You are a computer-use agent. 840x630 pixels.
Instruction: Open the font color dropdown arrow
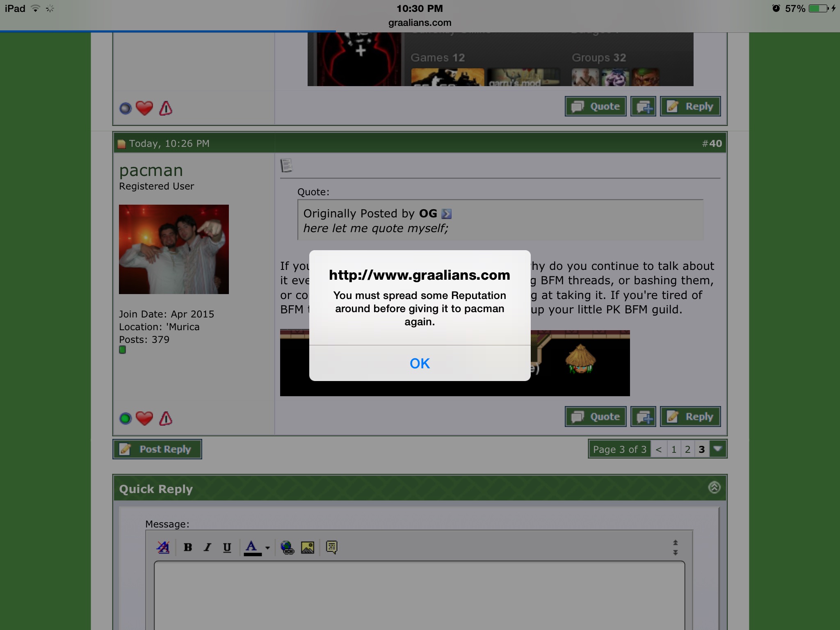[x=267, y=548]
